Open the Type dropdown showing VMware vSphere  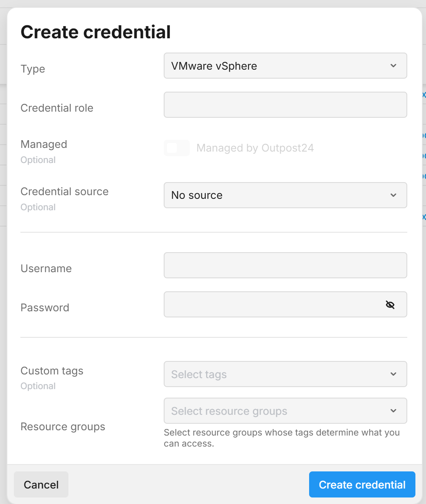(285, 66)
